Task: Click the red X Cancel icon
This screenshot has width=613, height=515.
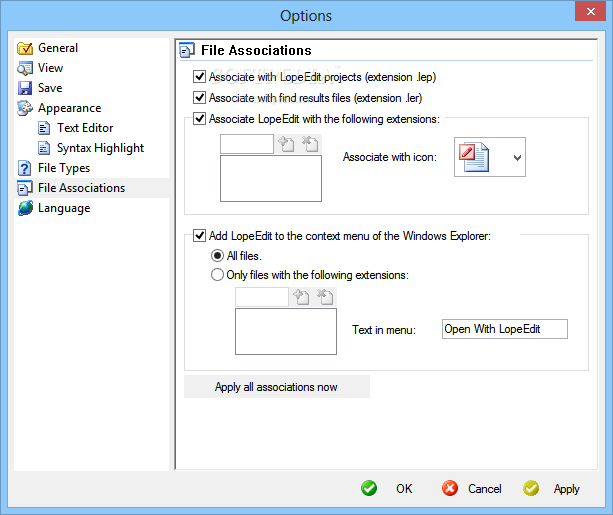Action: tap(450, 488)
